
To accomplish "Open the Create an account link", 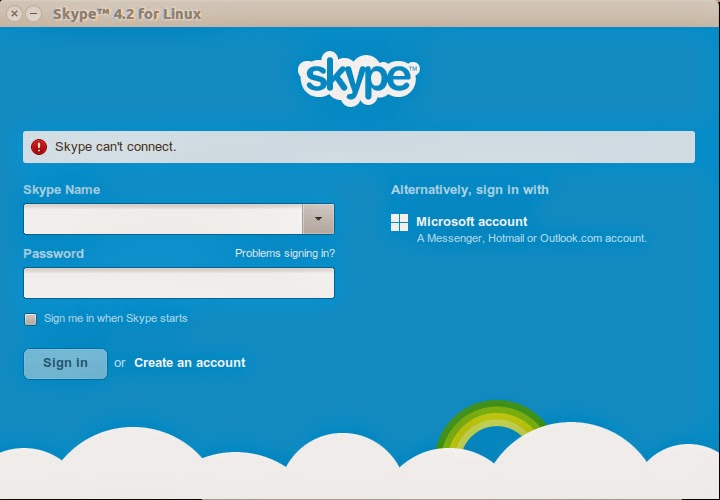I will 190,363.
